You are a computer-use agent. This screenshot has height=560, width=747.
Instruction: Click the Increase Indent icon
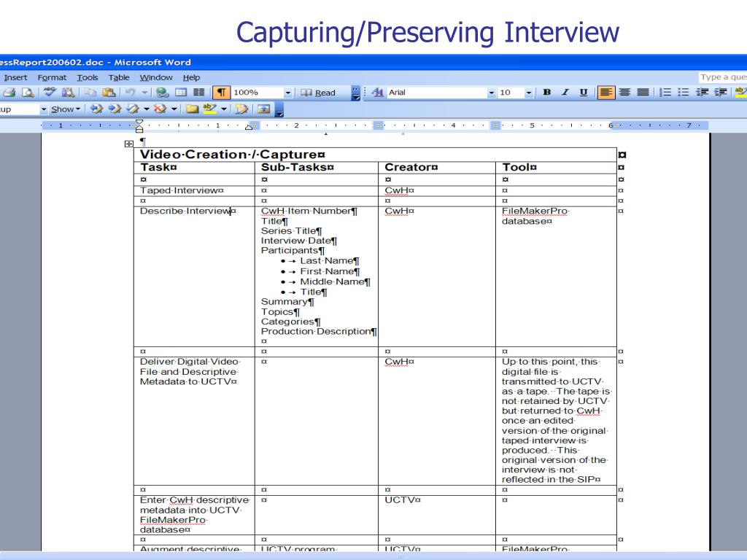[720, 93]
